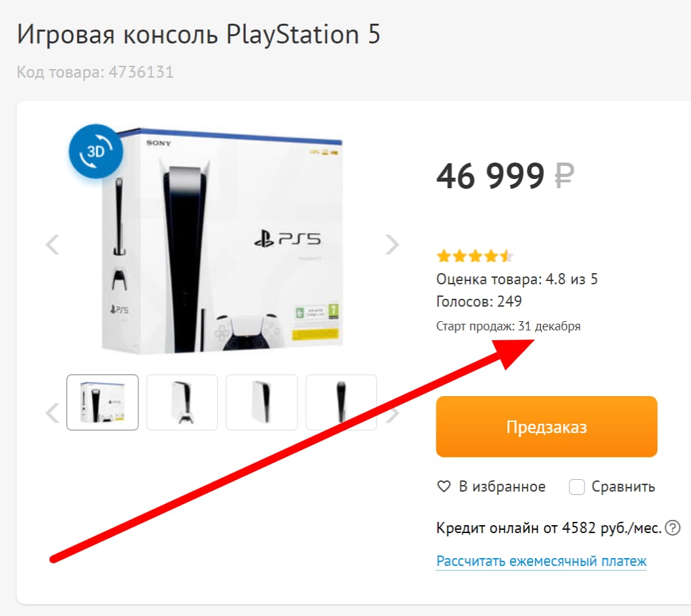Image resolution: width=691 pixels, height=616 pixels.
Task: Click В избранное label
Action: pyautogui.click(x=502, y=486)
